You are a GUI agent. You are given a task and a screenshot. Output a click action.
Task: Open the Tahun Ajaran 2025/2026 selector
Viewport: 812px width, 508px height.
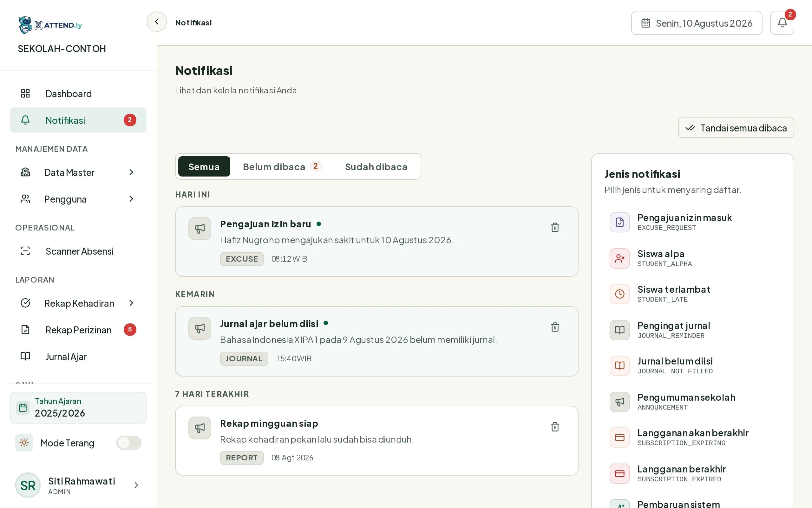[78, 408]
